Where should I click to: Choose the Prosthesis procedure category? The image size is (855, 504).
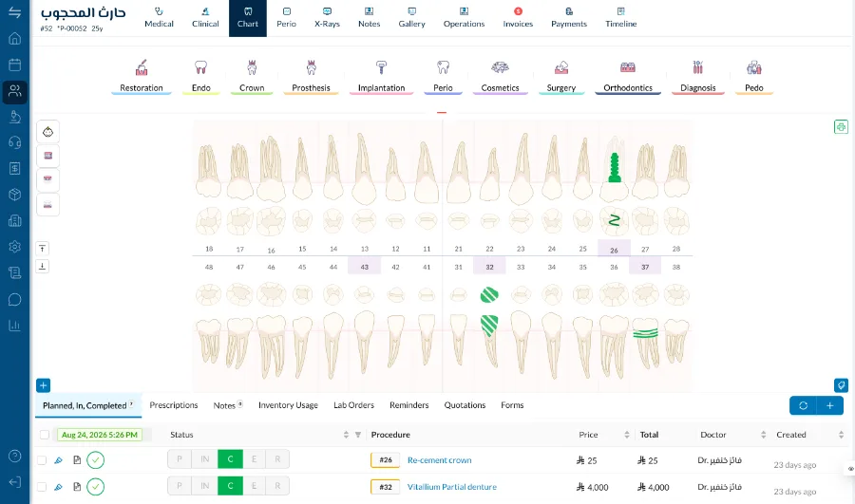311,76
